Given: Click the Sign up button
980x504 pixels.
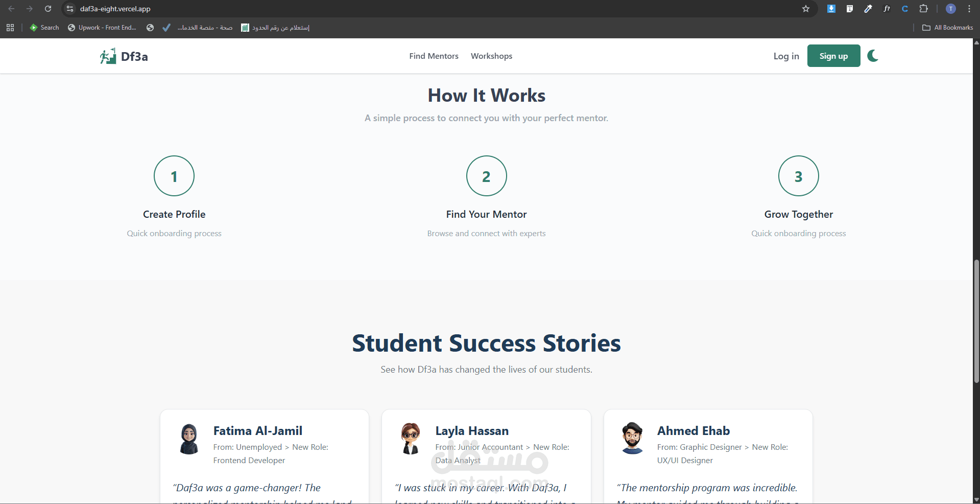Looking at the screenshot, I should (x=833, y=56).
